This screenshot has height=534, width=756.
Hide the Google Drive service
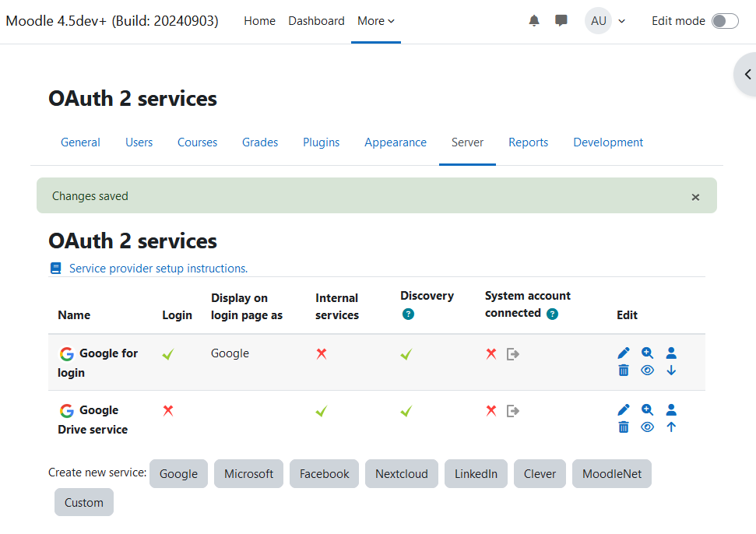click(647, 427)
